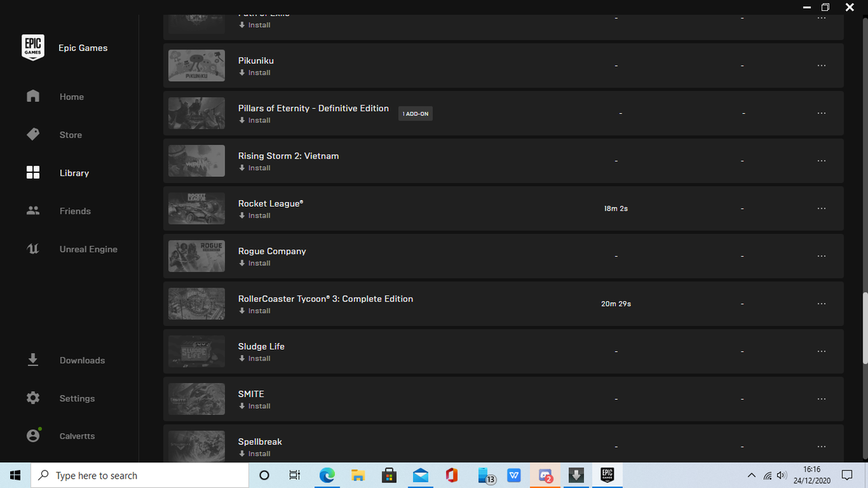Image resolution: width=868 pixels, height=488 pixels.
Task: Install Rising Storm 2: Vietnam
Action: [x=254, y=167]
